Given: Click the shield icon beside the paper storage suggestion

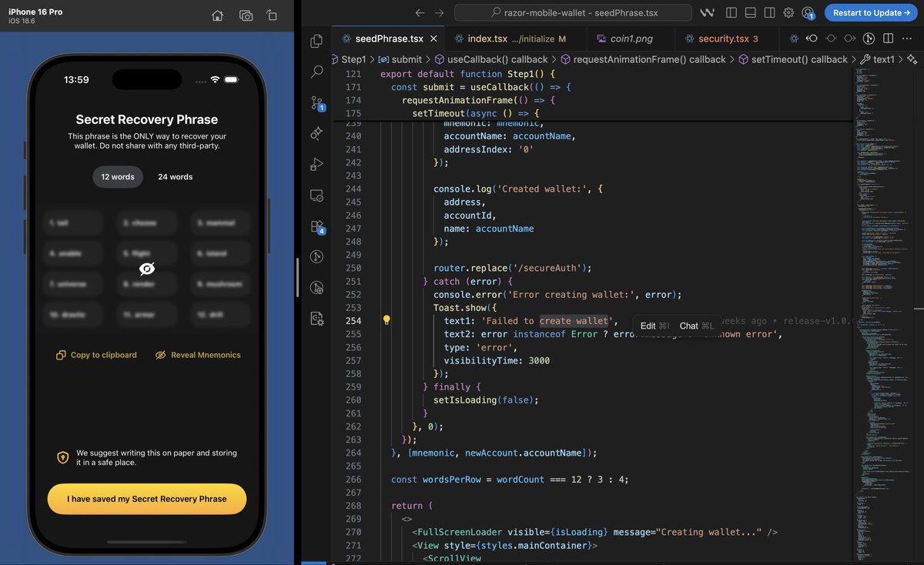Looking at the screenshot, I should coord(63,457).
